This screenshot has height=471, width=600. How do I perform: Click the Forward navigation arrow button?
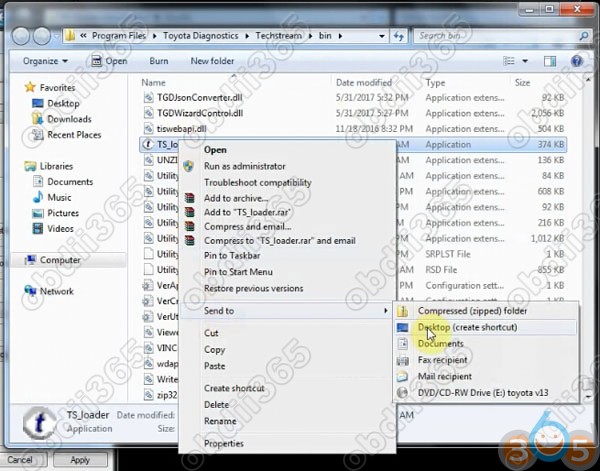click(42, 36)
